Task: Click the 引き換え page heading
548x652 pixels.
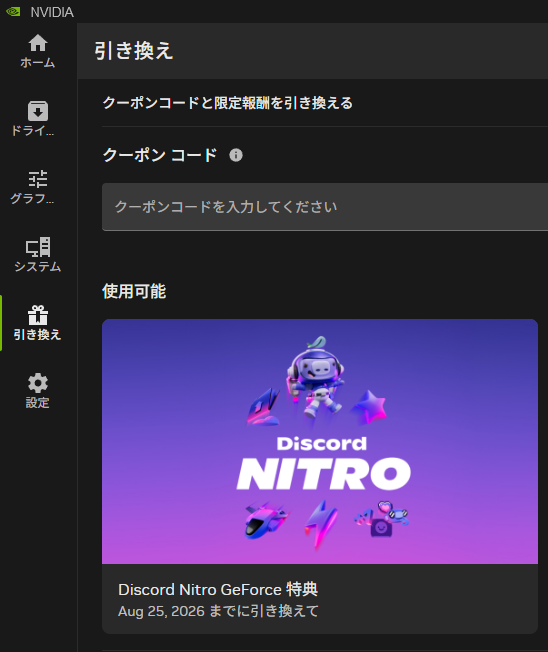Action: (133, 51)
